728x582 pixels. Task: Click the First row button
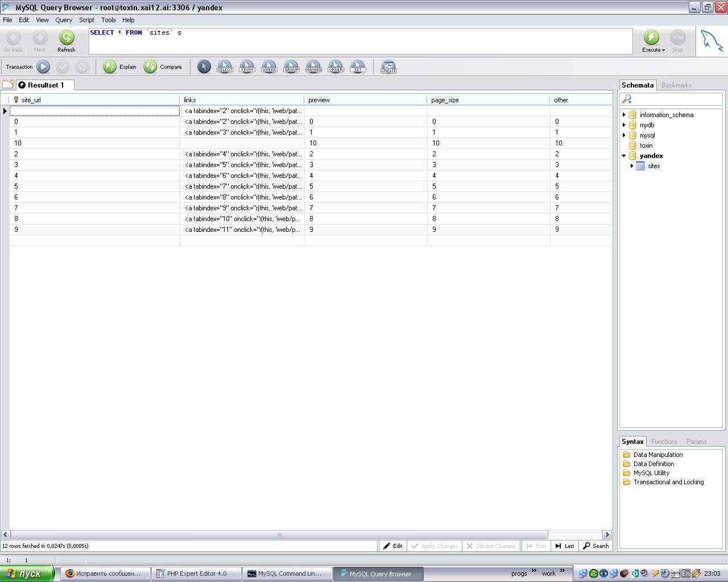(x=536, y=546)
